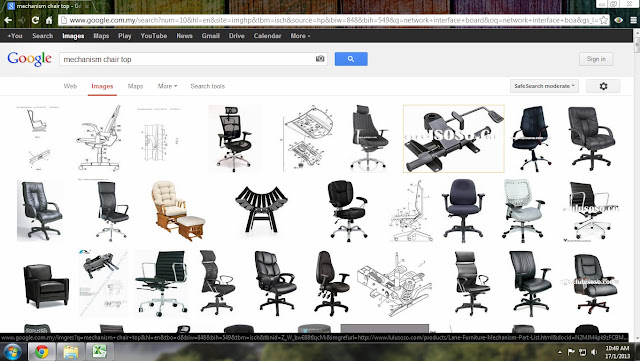The image size is (640, 361).
Task: Open the More menu in black bar
Action: 300,36
